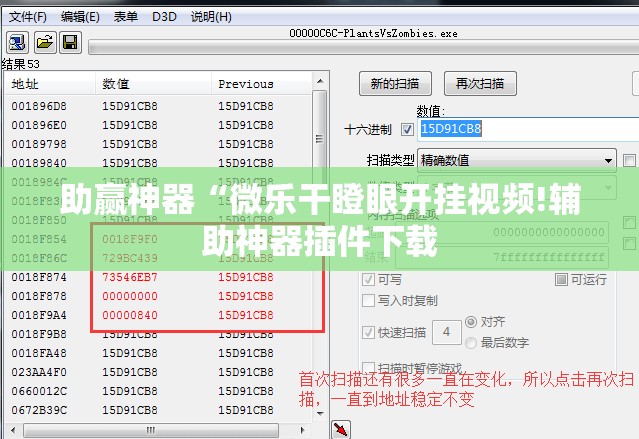Click the horizontal scrollbar thumb
The image size is (639, 439).
(x=151, y=430)
